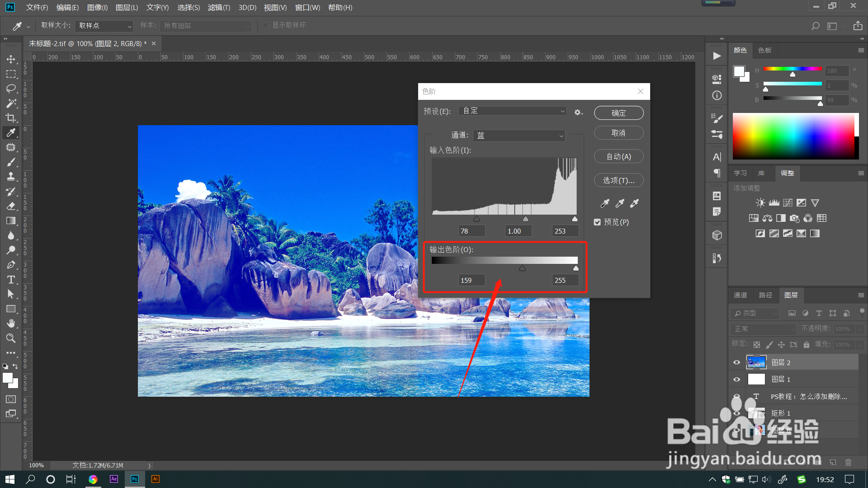Click the output levels black slider handle
This screenshot has height=488, width=868.
522,268
